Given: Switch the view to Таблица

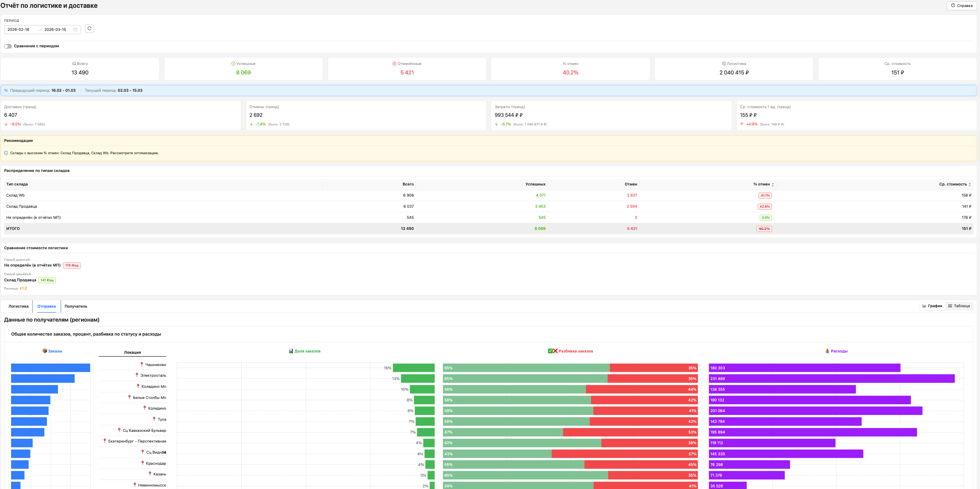Looking at the screenshot, I should (959, 306).
